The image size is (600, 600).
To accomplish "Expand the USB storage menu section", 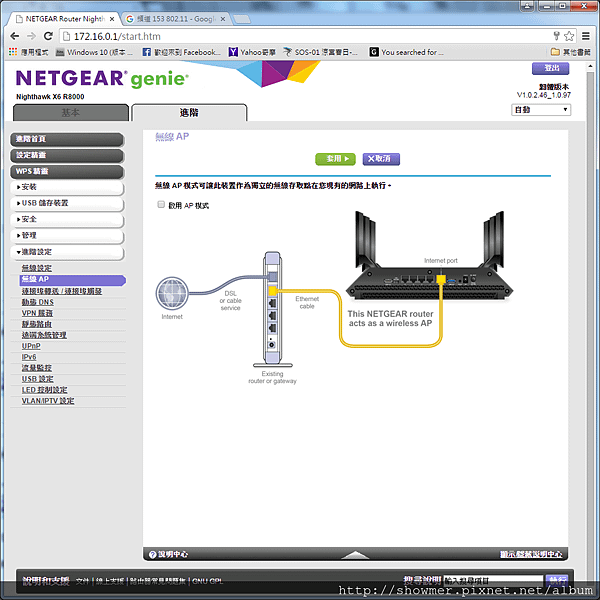I will pos(67,203).
